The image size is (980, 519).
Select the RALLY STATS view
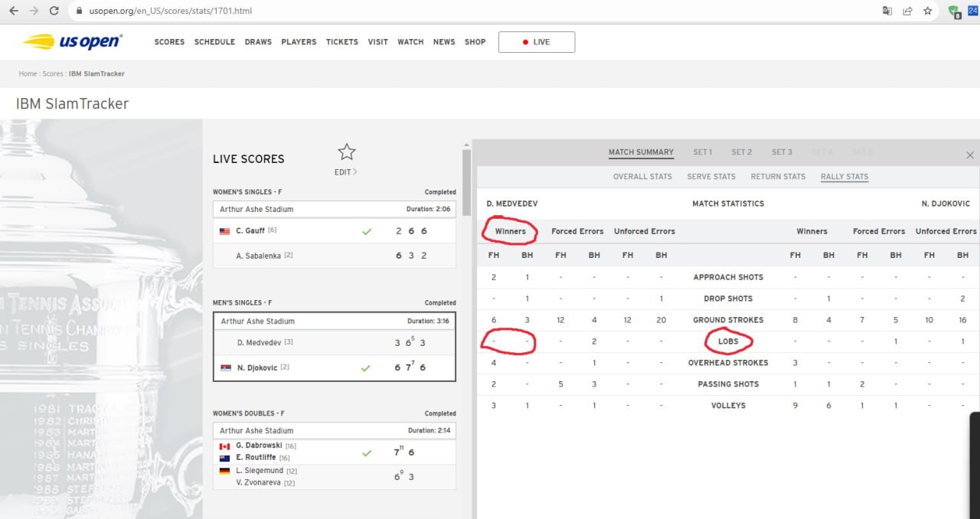point(844,177)
